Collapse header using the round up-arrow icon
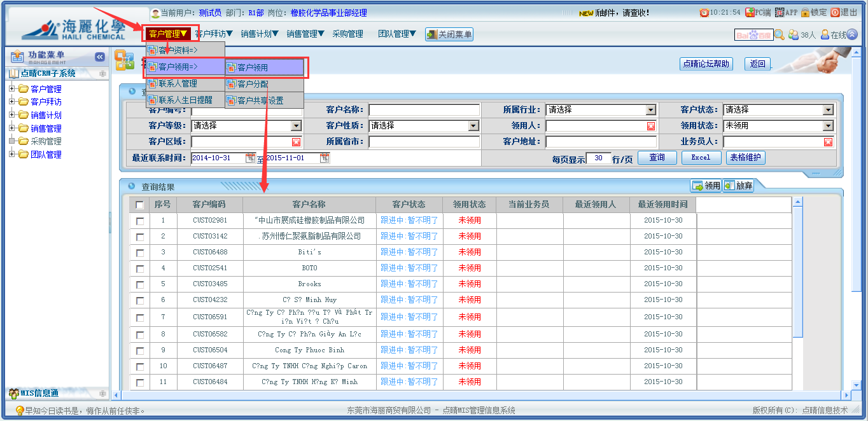 coord(852,35)
